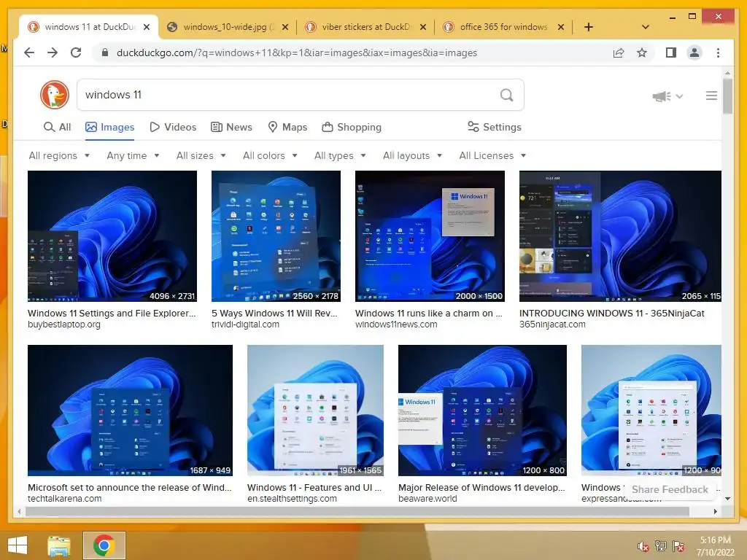The height and width of the screenshot is (560, 747).
Task: Expand the All types filter
Action: 340,156
